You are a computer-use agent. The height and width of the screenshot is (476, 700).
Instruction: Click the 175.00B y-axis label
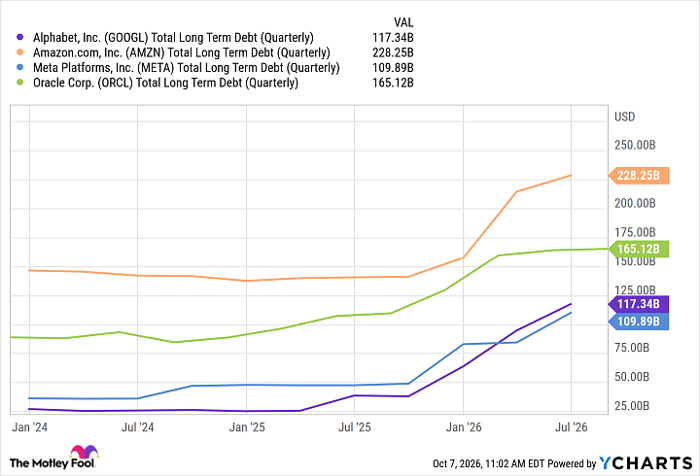click(635, 232)
